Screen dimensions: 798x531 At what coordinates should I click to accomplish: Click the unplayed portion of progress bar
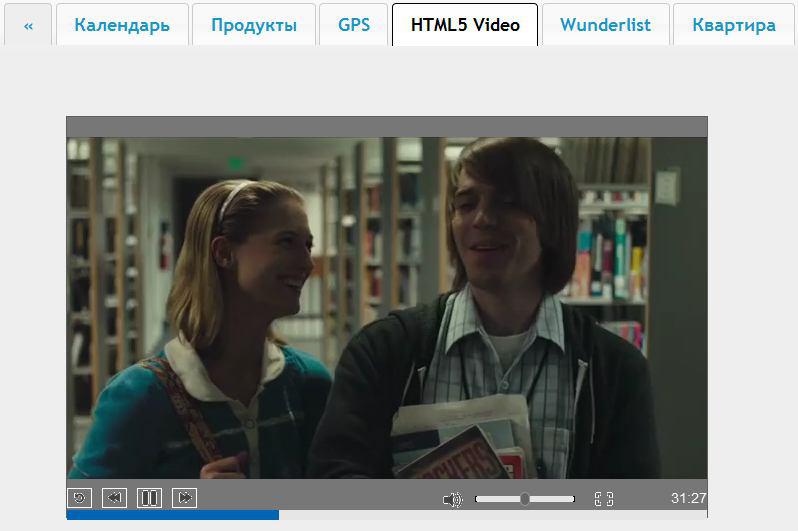(x=493, y=515)
